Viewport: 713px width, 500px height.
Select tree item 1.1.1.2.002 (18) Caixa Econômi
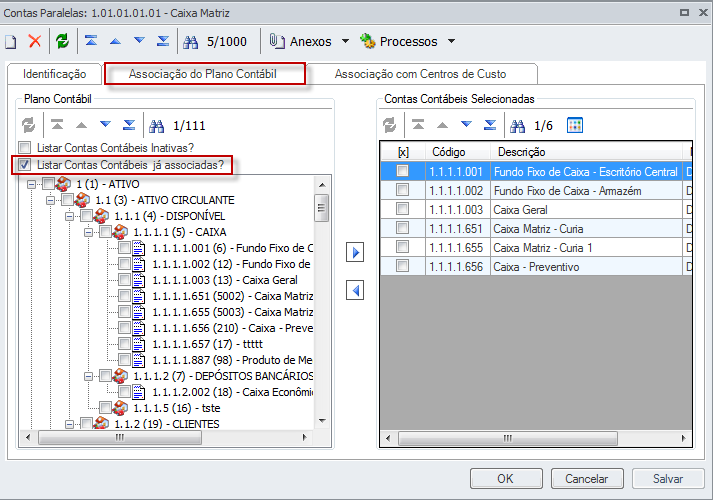pyautogui.click(x=233, y=392)
